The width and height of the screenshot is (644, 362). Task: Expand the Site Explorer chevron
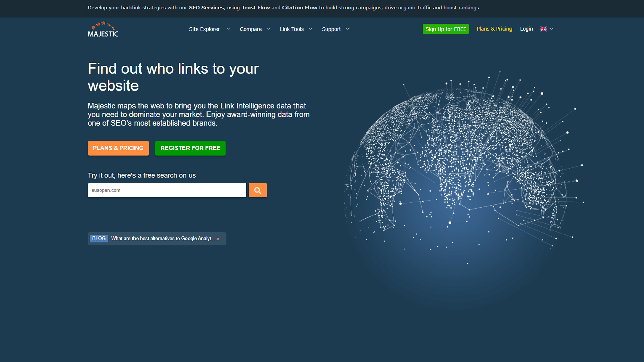pos(228,29)
